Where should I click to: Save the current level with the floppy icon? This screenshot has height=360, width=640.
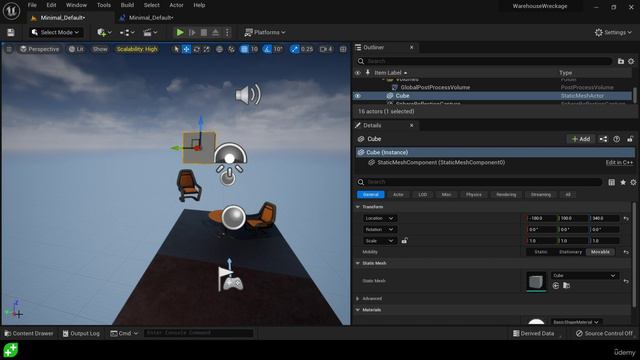(x=11, y=32)
